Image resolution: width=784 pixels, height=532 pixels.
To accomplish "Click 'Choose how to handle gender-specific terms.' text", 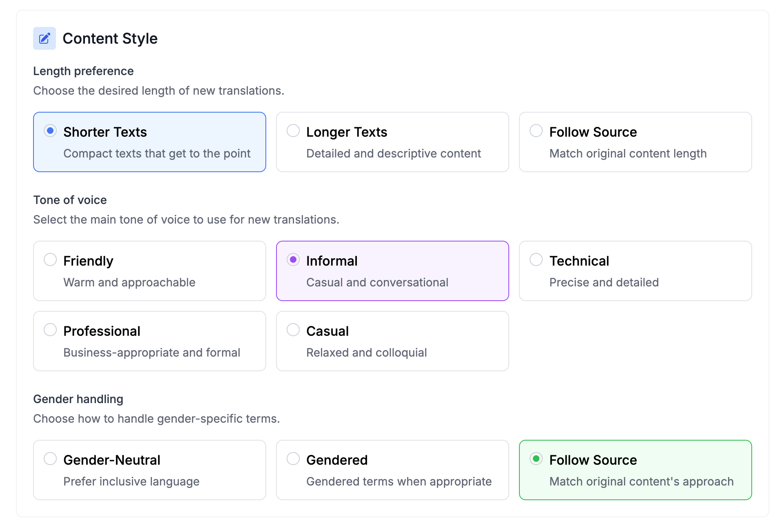I will coord(156,419).
